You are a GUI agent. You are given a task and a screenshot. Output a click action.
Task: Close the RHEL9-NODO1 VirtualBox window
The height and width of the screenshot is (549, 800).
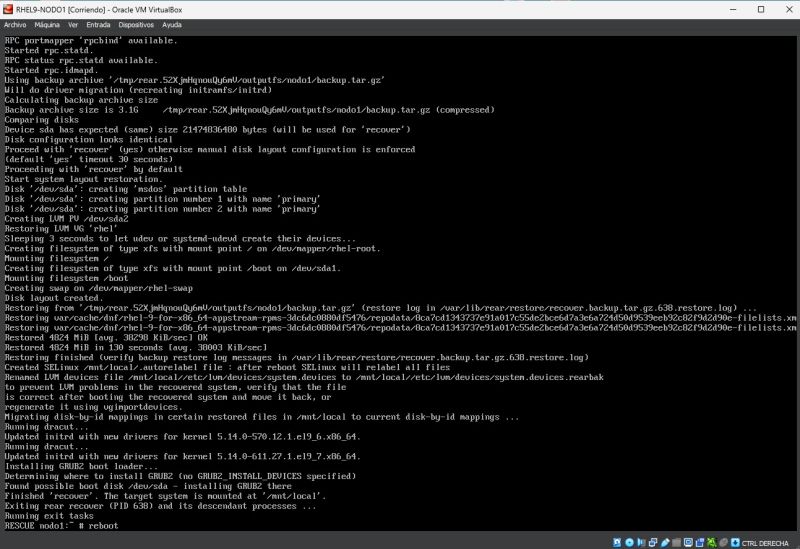pos(788,9)
